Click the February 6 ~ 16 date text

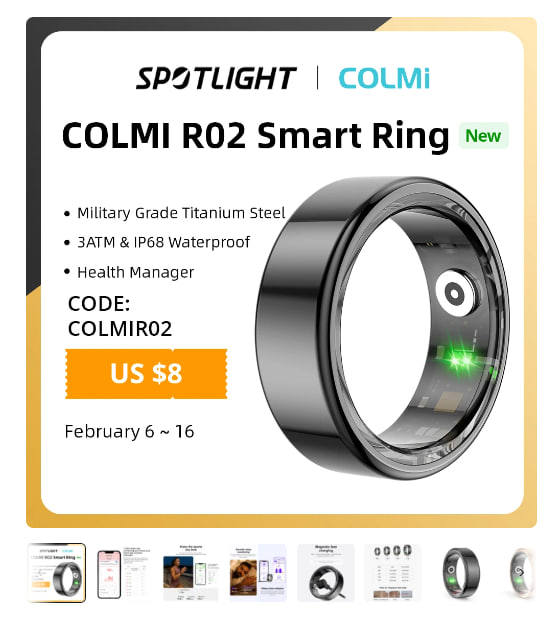pyautogui.click(x=129, y=431)
